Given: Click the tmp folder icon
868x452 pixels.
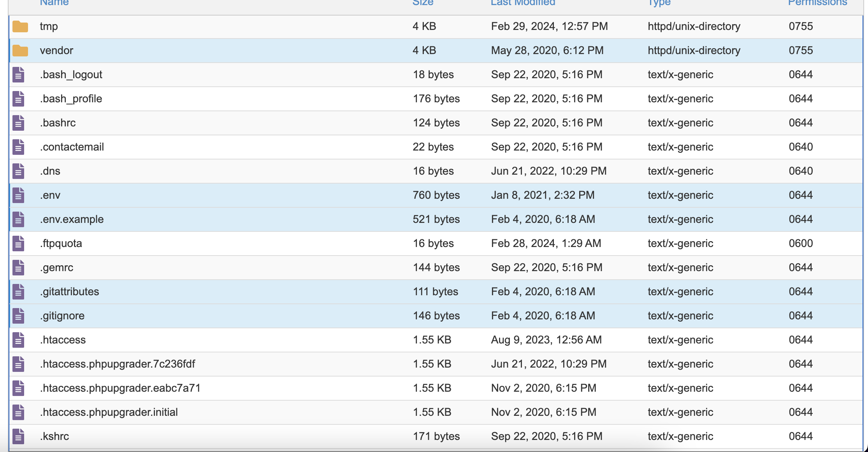Looking at the screenshot, I should pyautogui.click(x=20, y=27).
